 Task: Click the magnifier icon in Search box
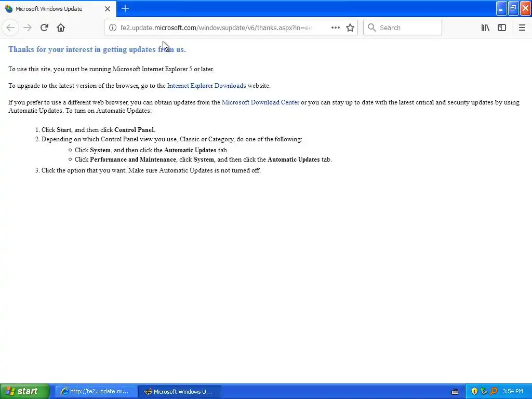coord(372,28)
